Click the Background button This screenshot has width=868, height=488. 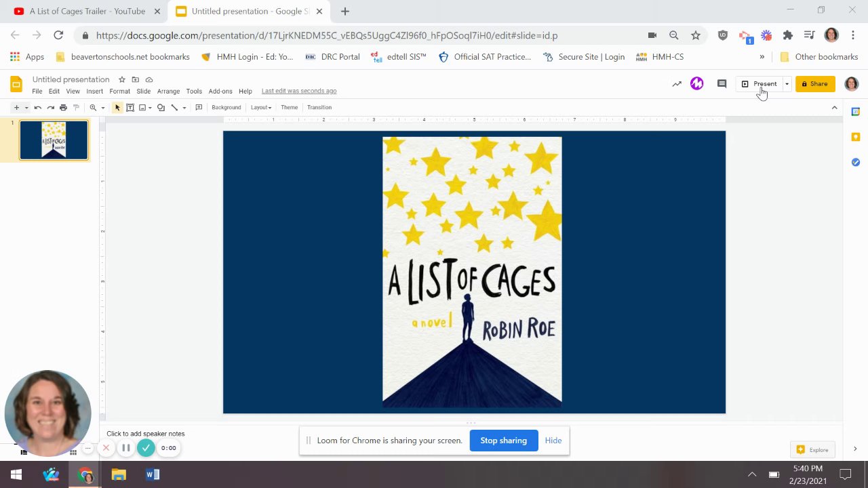tap(226, 107)
